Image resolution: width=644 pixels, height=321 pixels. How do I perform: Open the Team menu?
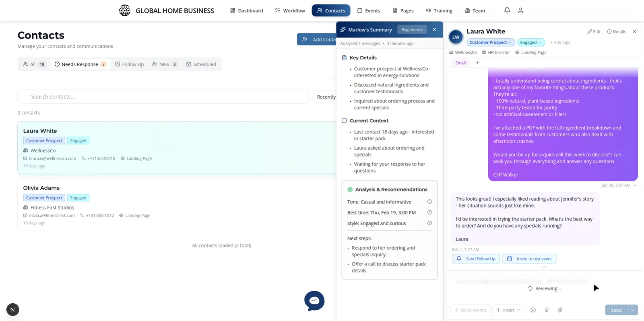pyautogui.click(x=475, y=10)
